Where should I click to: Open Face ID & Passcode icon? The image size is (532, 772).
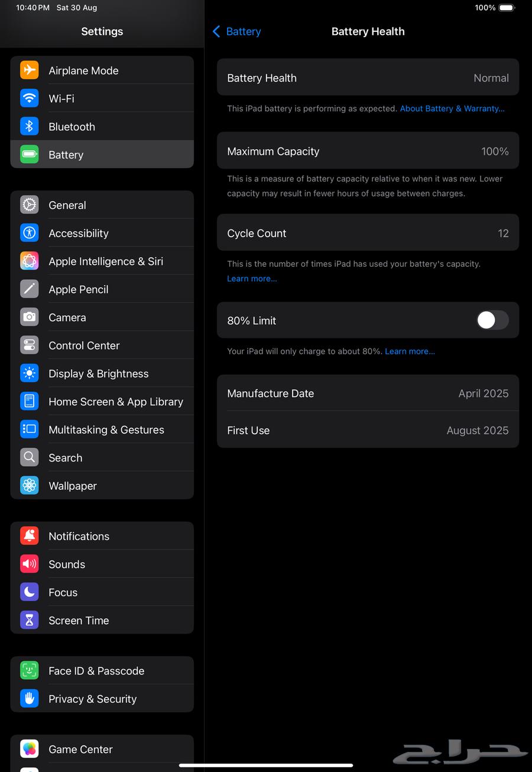click(30, 670)
